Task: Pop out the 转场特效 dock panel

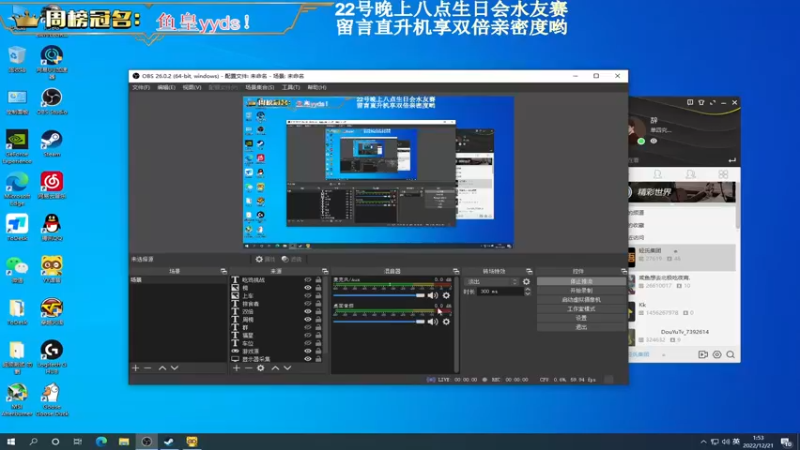Action: click(529, 271)
